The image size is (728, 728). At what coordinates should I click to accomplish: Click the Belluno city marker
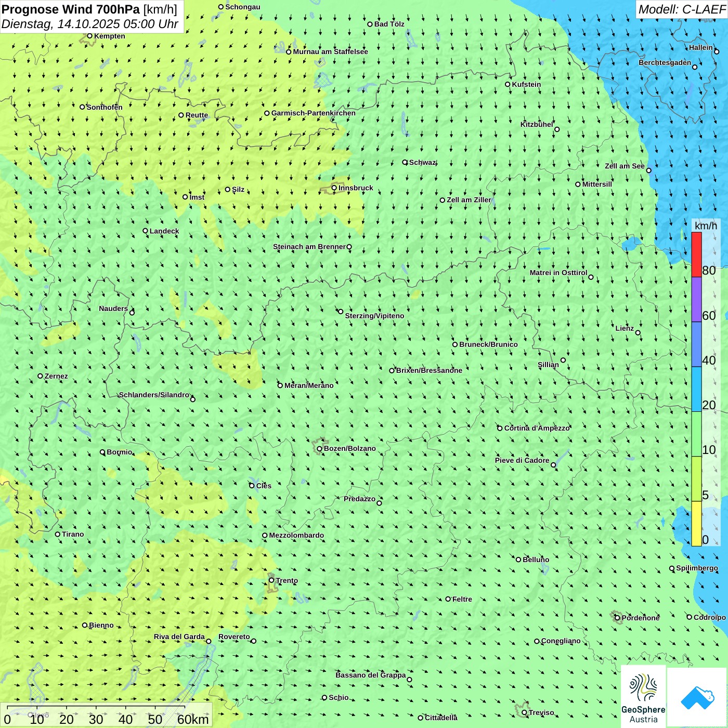518,560
